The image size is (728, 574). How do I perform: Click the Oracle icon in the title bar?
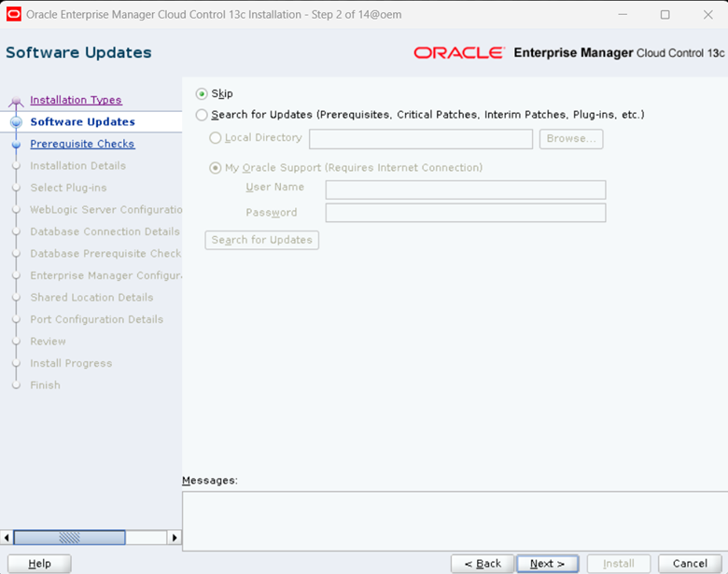point(13,14)
